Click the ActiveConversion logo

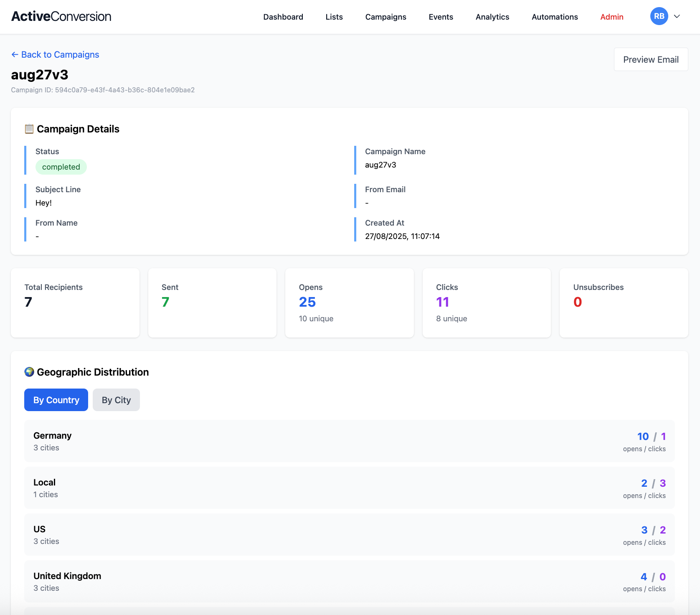pos(61,17)
